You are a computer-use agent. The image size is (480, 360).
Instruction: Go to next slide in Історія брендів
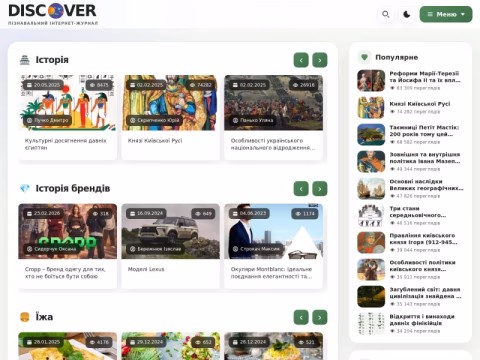pos(320,189)
